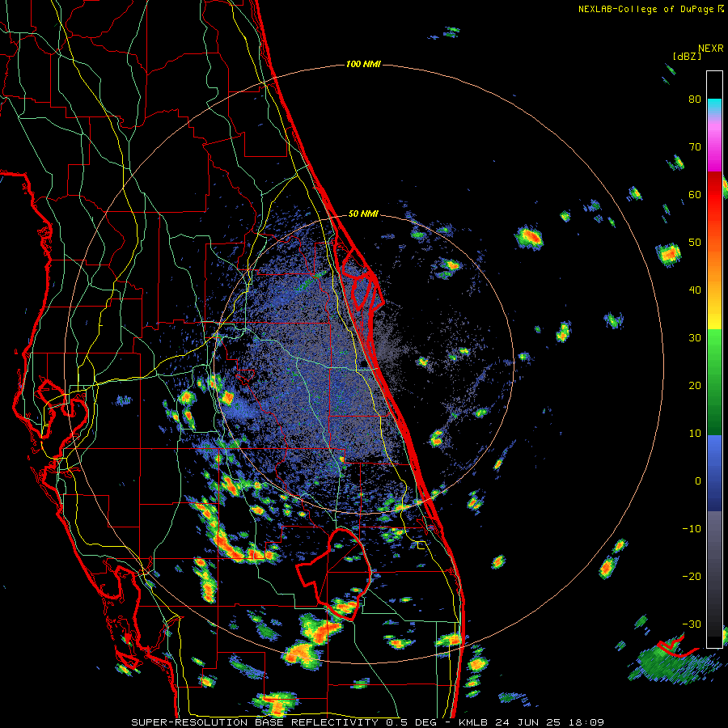Screen dimensions: 728x728
Task: Click the SUPER-RESOLUTION BASE REFLECTIVITY caption
Action: pos(255,722)
